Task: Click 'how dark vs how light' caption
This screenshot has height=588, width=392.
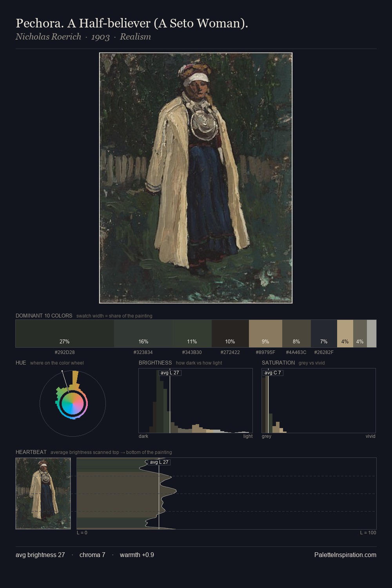Action: 199,363
